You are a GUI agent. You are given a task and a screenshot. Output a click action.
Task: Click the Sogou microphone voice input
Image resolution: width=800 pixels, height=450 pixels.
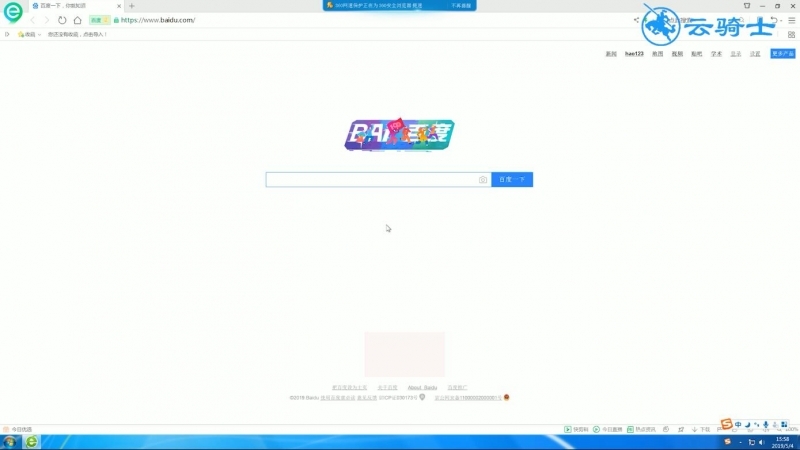click(766, 424)
